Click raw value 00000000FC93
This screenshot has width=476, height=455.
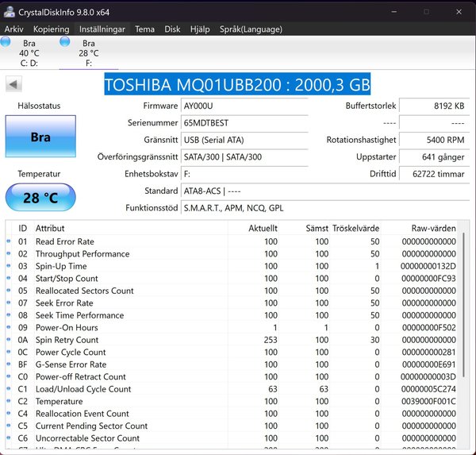click(x=428, y=279)
